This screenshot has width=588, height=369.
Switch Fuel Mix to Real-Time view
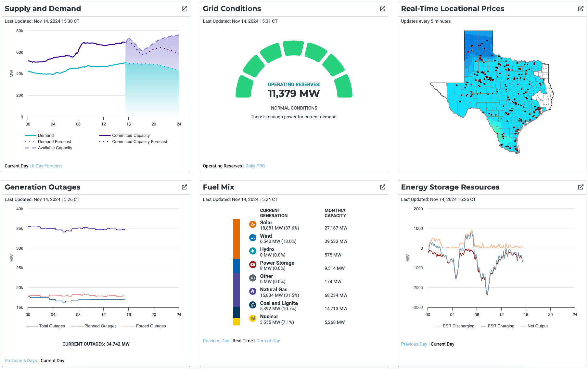[242, 340]
